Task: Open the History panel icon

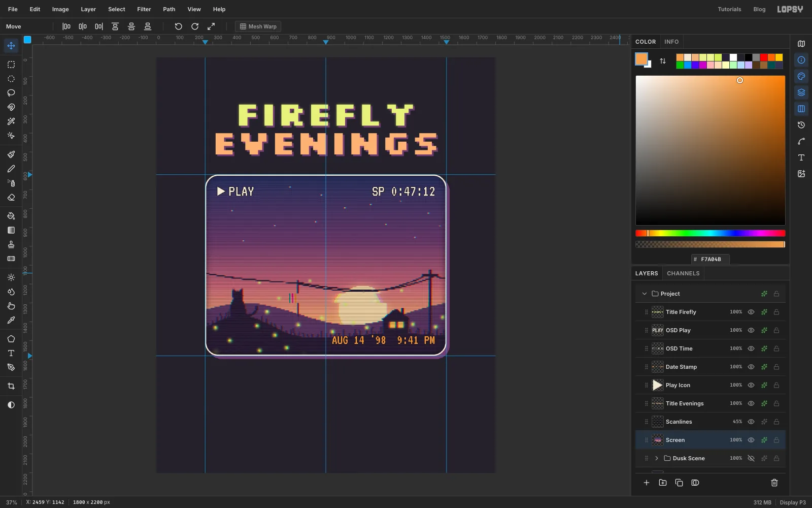Action: [x=801, y=125]
